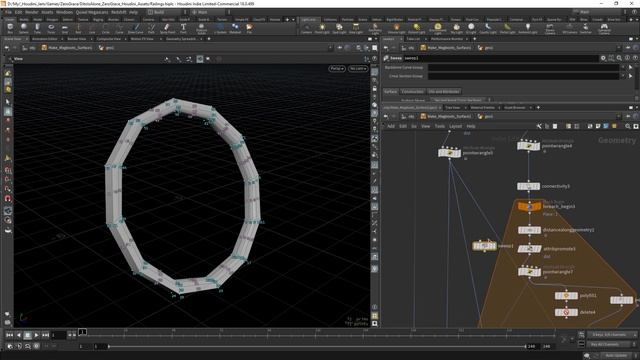
Task: Open network editor Layout menu
Action: (455, 126)
